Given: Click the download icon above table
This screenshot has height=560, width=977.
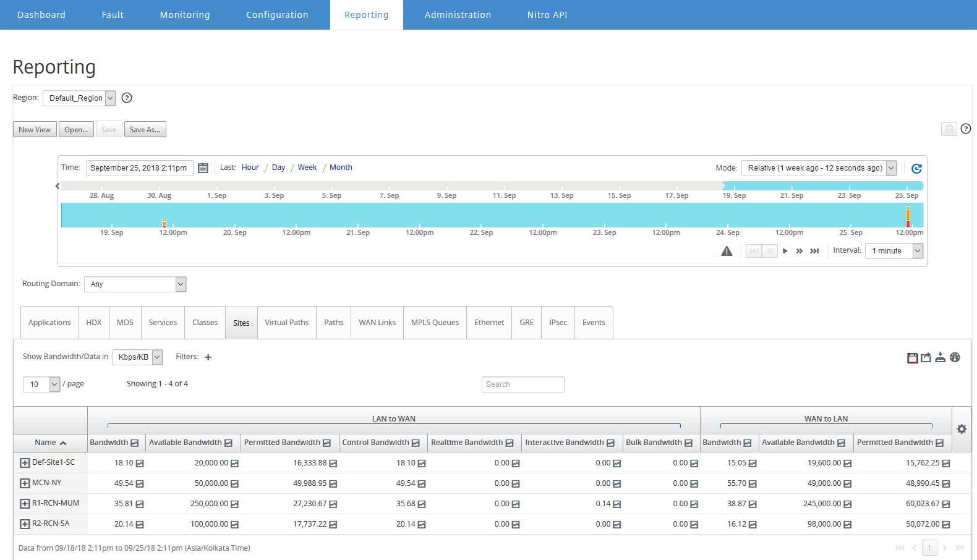Looking at the screenshot, I should click(940, 357).
